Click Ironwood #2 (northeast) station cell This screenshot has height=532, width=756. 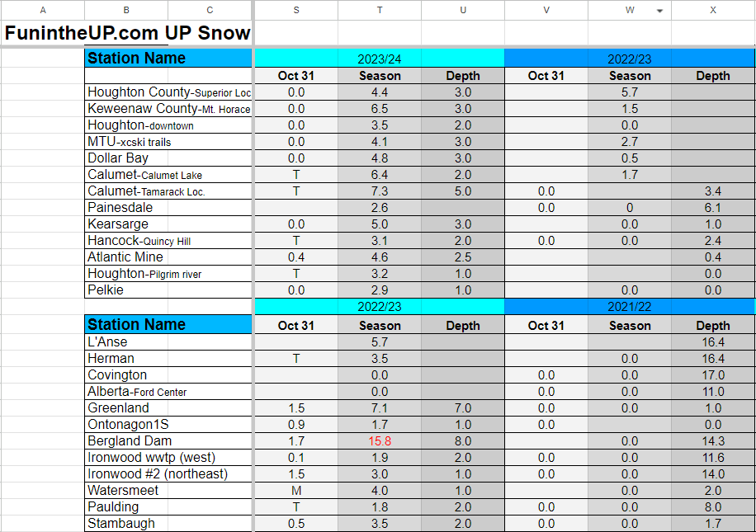tap(168, 473)
